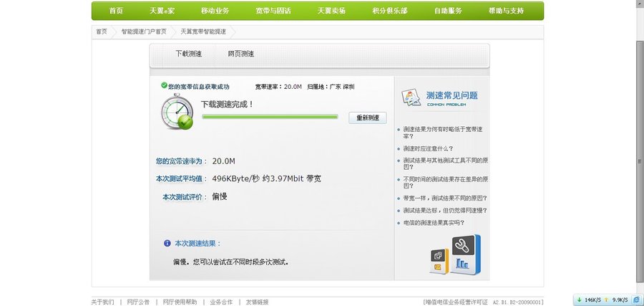
Task: Click the 测速常见问题 heading
Action: [452, 95]
